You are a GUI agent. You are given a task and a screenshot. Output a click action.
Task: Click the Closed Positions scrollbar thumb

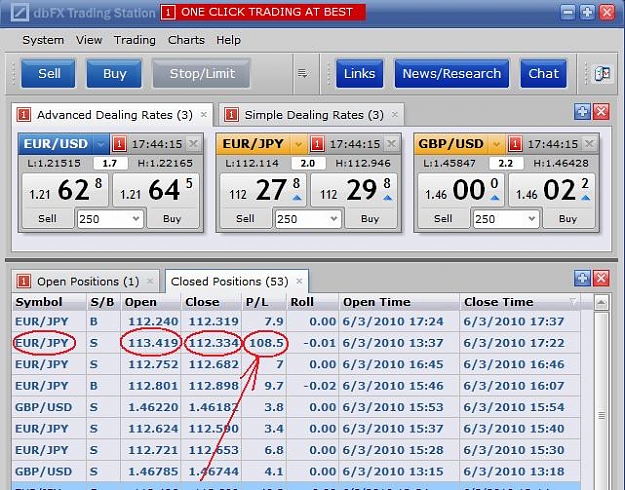tap(601, 415)
